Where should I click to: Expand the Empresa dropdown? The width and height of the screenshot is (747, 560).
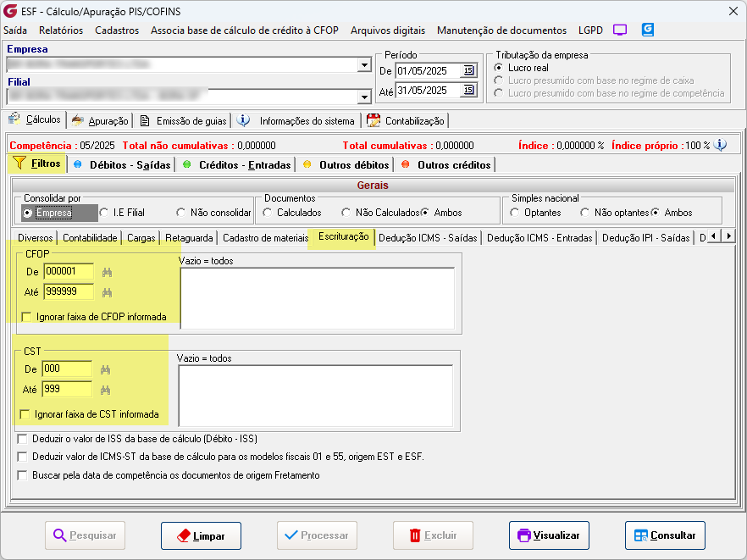point(364,64)
